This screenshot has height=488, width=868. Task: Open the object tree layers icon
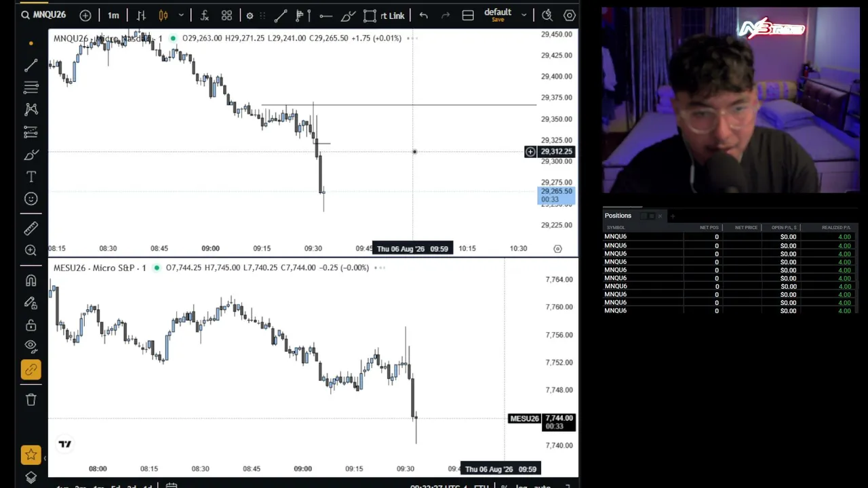[x=31, y=478]
